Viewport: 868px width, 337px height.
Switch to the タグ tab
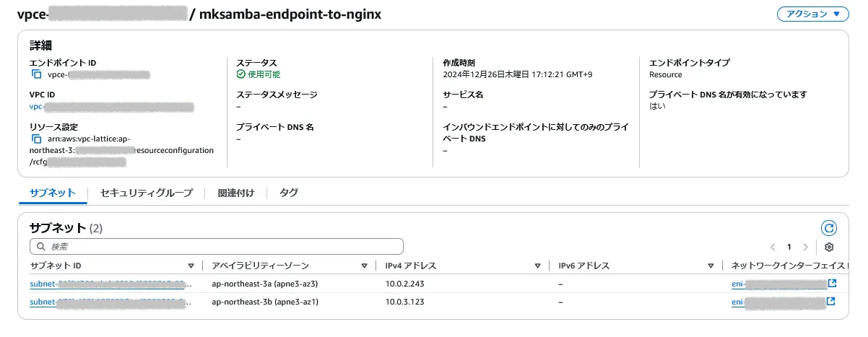pyautogui.click(x=289, y=193)
